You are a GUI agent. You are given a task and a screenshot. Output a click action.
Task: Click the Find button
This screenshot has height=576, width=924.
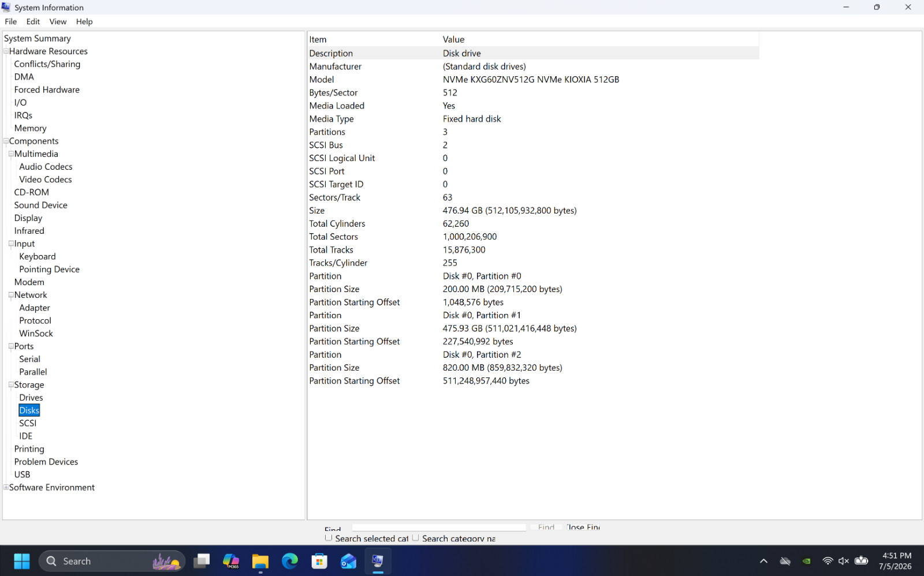(546, 527)
